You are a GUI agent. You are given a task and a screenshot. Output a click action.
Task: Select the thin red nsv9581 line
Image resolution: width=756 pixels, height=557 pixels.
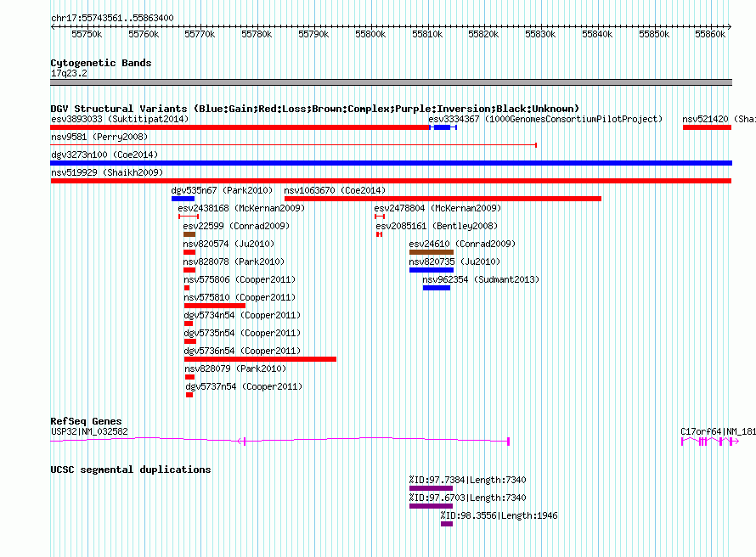coord(293,145)
